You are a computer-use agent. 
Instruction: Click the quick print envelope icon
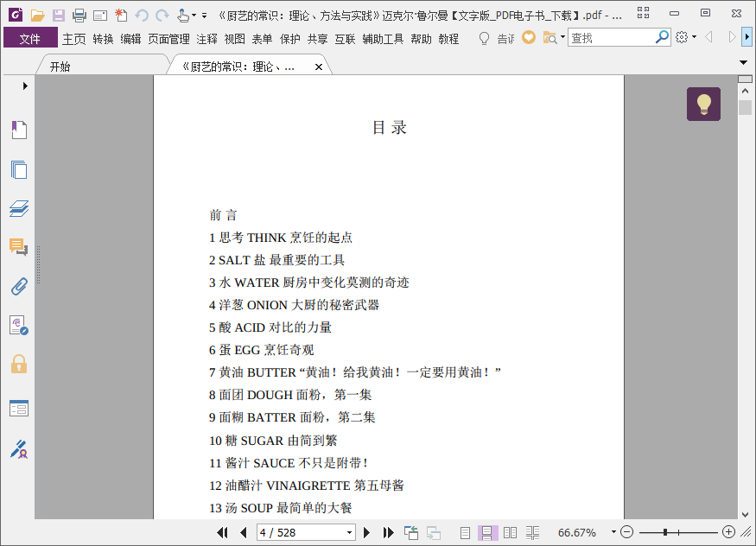100,16
